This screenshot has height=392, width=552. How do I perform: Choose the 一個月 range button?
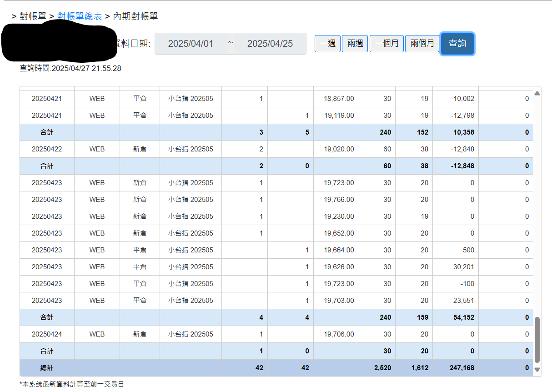coord(386,44)
